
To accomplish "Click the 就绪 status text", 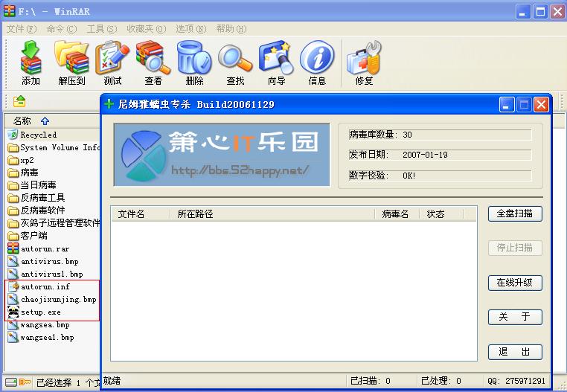I will 112,381.
